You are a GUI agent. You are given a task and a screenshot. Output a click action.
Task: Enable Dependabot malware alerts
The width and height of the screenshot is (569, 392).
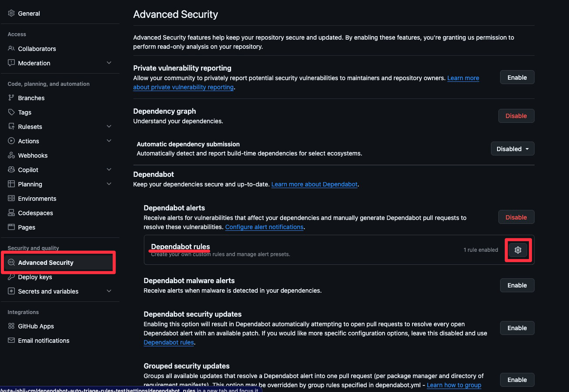coord(517,285)
